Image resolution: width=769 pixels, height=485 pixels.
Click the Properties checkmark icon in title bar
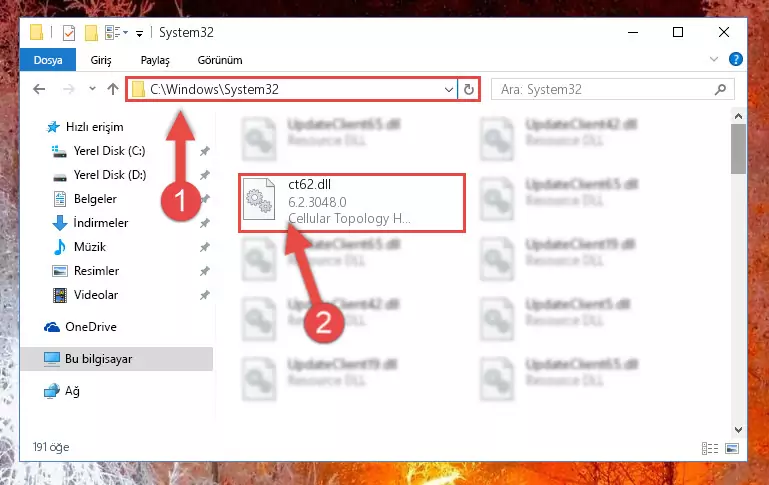69,33
